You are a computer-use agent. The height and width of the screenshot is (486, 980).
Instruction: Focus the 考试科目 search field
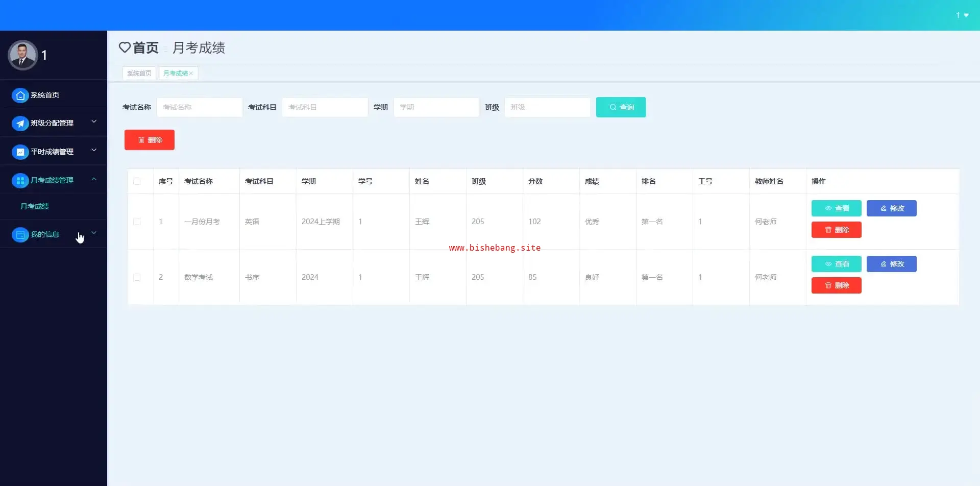coord(325,107)
